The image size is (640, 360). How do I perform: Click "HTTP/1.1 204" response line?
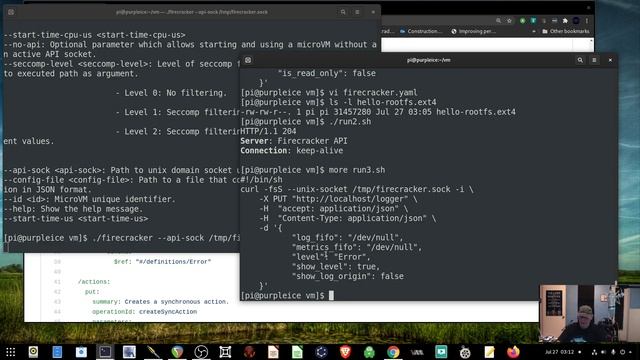click(x=268, y=131)
